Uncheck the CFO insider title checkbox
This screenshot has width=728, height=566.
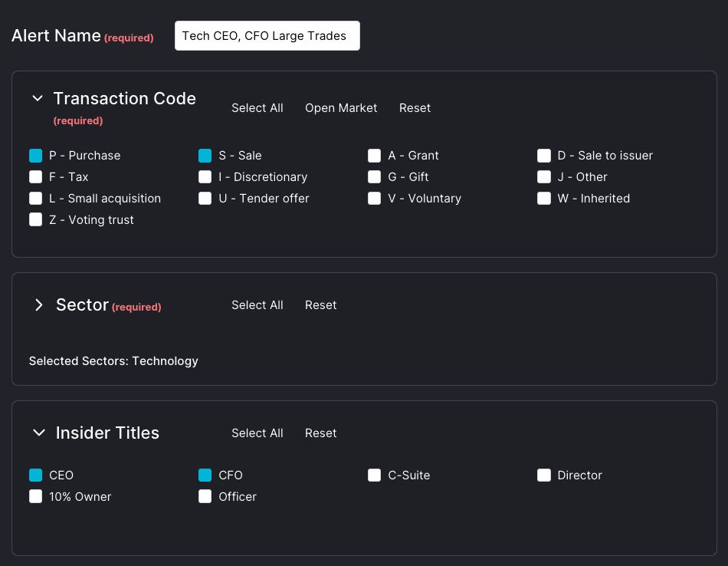(x=205, y=476)
